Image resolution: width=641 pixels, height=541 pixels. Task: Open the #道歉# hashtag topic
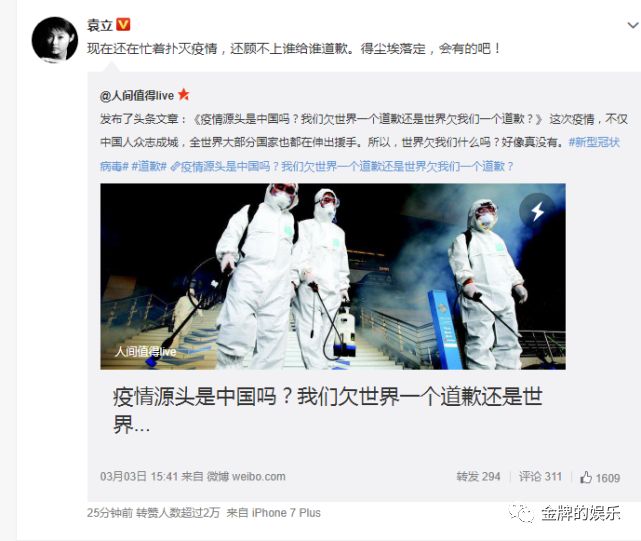pyautogui.click(x=149, y=166)
